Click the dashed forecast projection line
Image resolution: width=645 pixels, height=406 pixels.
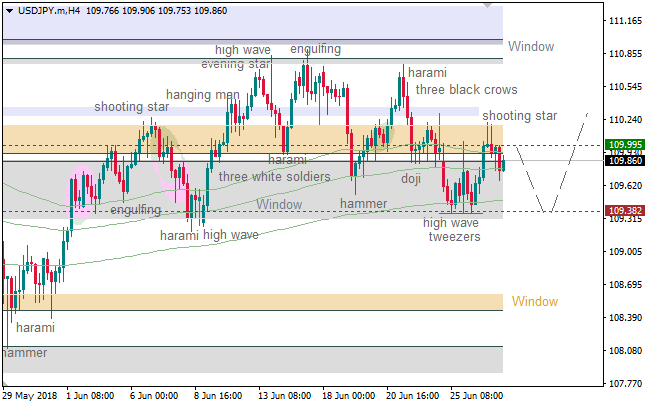[565, 165]
